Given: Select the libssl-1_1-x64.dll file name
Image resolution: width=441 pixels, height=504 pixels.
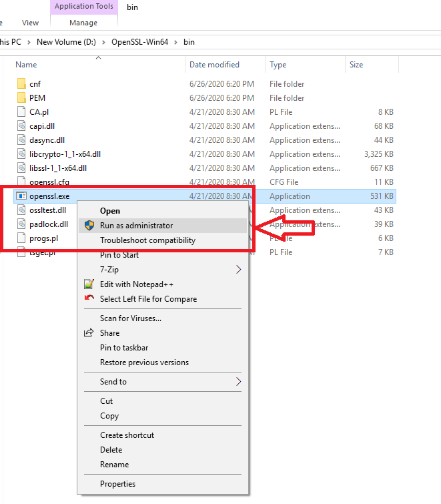Looking at the screenshot, I should pos(58,168).
